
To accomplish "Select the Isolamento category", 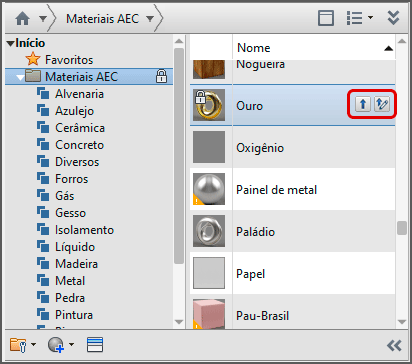I will coord(84,230).
